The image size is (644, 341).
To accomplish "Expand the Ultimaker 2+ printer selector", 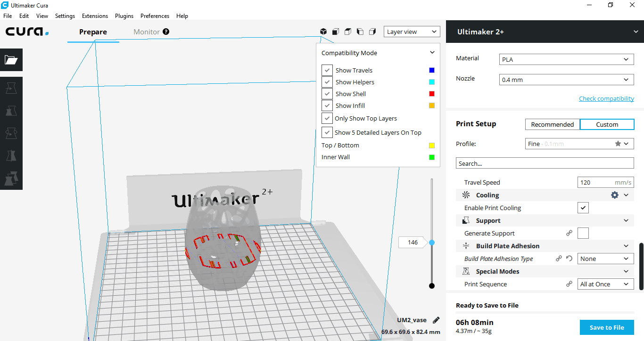I will [x=545, y=32].
